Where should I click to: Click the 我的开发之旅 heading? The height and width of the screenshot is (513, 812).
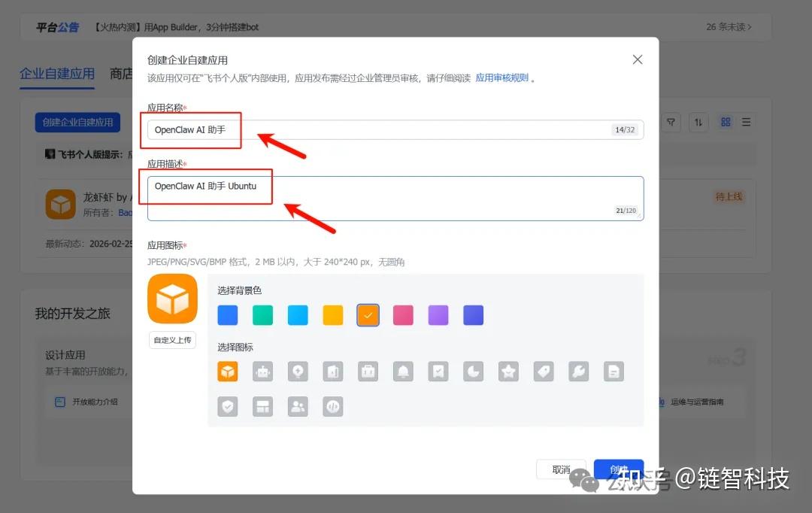[72, 314]
